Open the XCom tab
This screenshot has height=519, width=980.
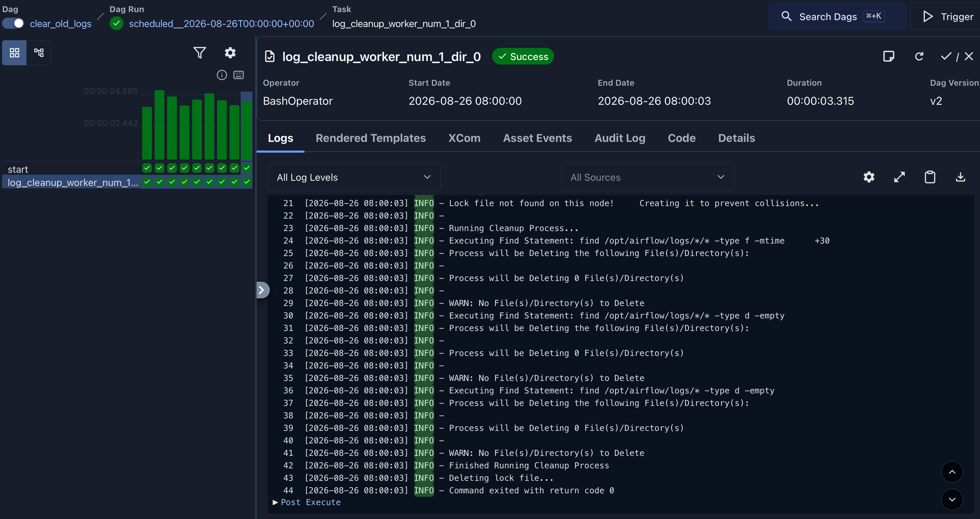click(x=464, y=138)
